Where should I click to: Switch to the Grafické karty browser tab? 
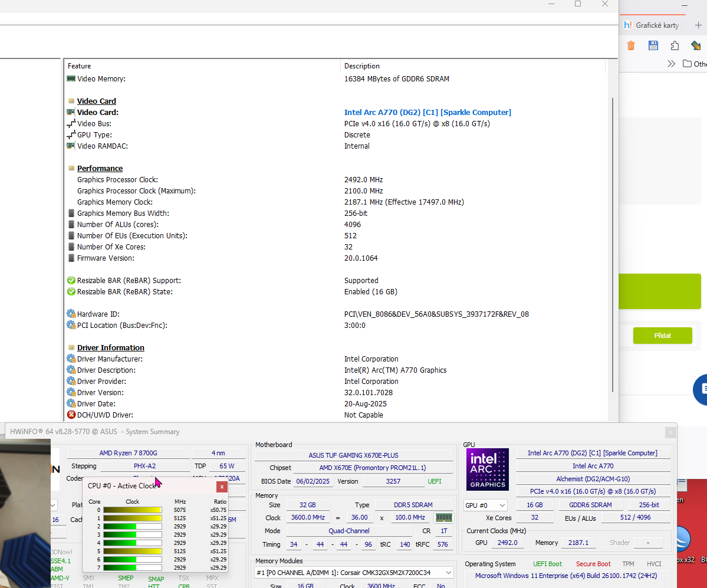click(652, 25)
